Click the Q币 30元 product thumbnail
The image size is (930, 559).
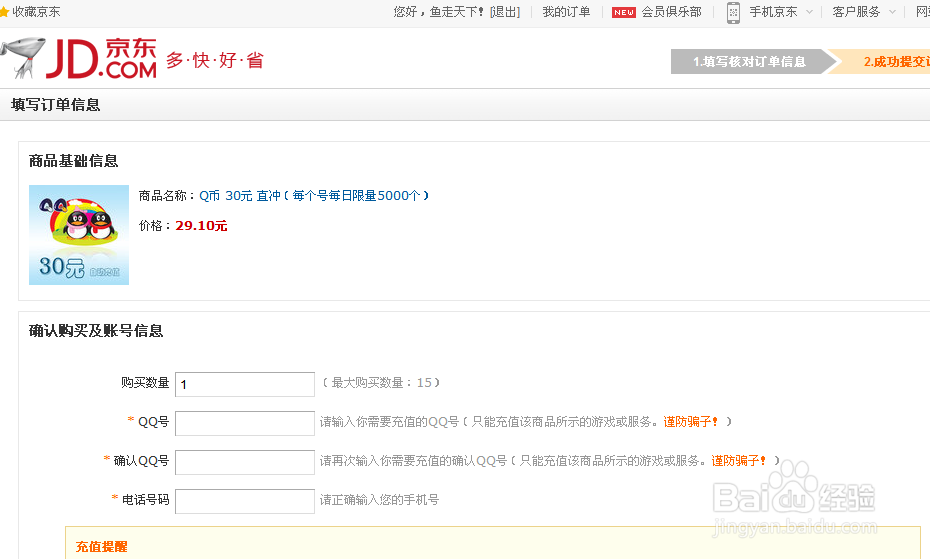79,235
